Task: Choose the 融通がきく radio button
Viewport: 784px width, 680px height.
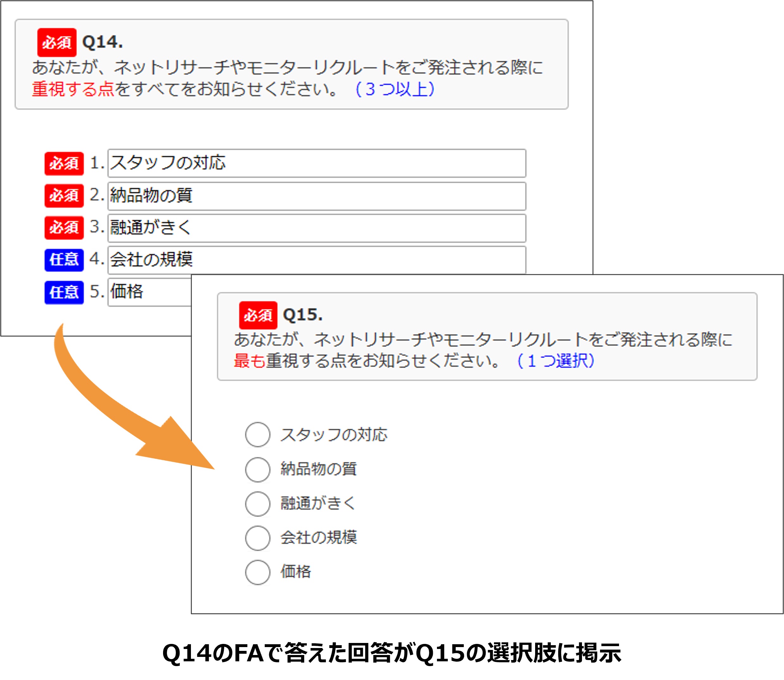Action: (258, 504)
